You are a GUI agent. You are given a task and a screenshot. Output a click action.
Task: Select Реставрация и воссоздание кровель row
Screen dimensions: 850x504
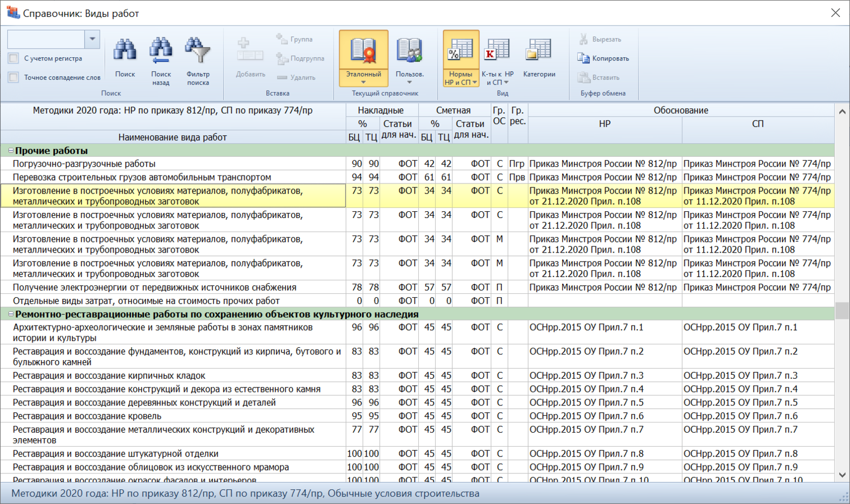point(87,416)
